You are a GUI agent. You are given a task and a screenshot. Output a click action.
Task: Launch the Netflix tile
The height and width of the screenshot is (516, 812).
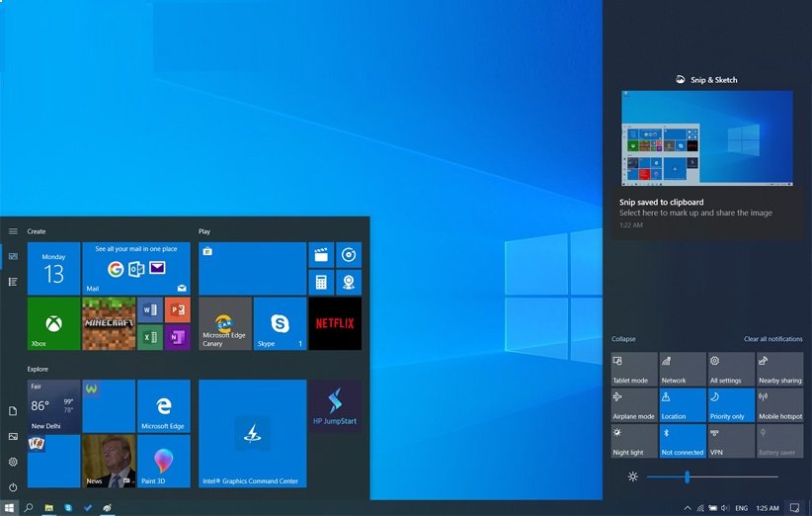coord(335,323)
